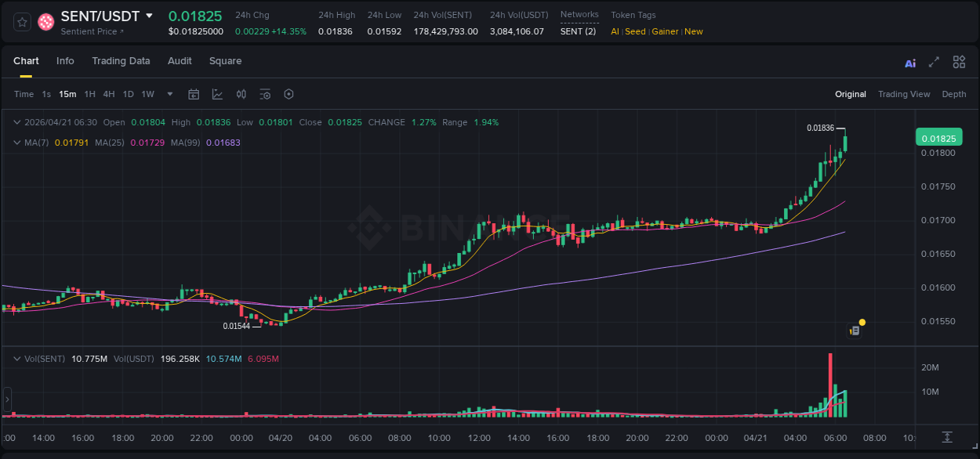This screenshot has height=459, width=980.
Task: Launch the Ai chart analysis icon
Action: point(909,62)
